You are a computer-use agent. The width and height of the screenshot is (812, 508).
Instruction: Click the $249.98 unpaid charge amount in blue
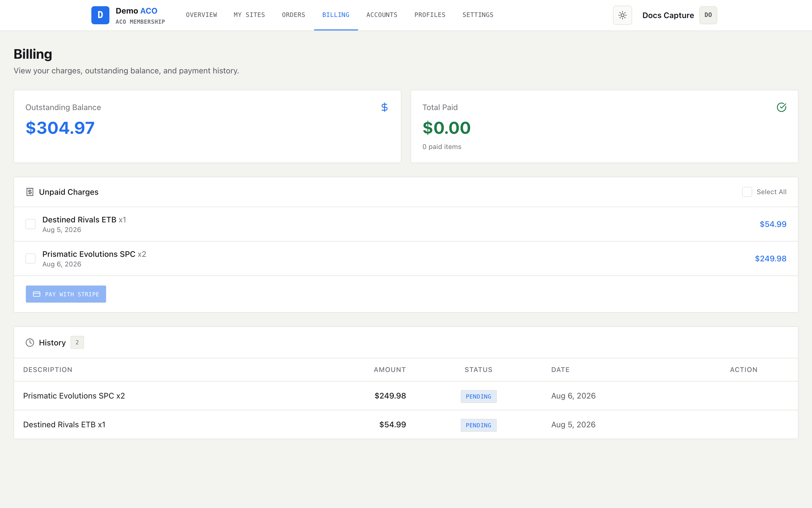pyautogui.click(x=770, y=258)
